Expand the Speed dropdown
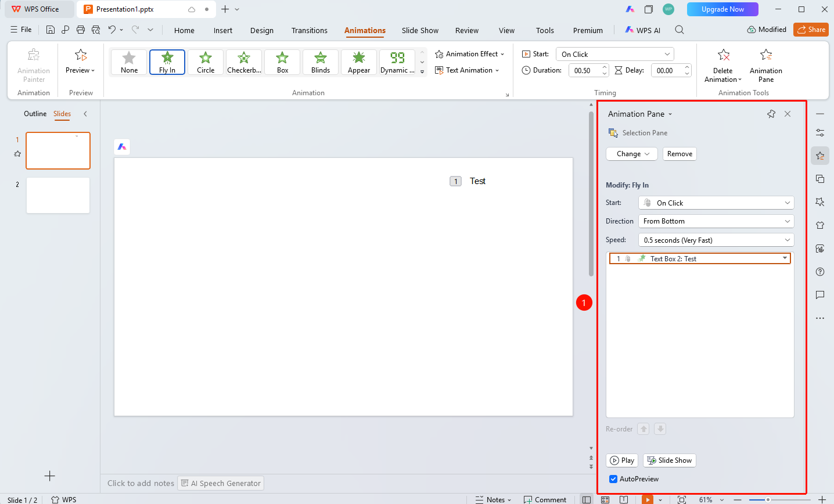 tap(716, 240)
